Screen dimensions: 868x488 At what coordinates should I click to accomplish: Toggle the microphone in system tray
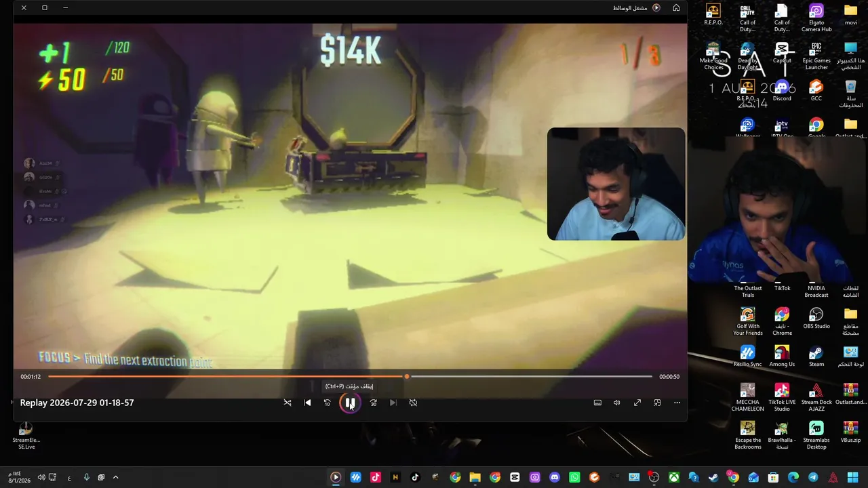tap(86, 477)
